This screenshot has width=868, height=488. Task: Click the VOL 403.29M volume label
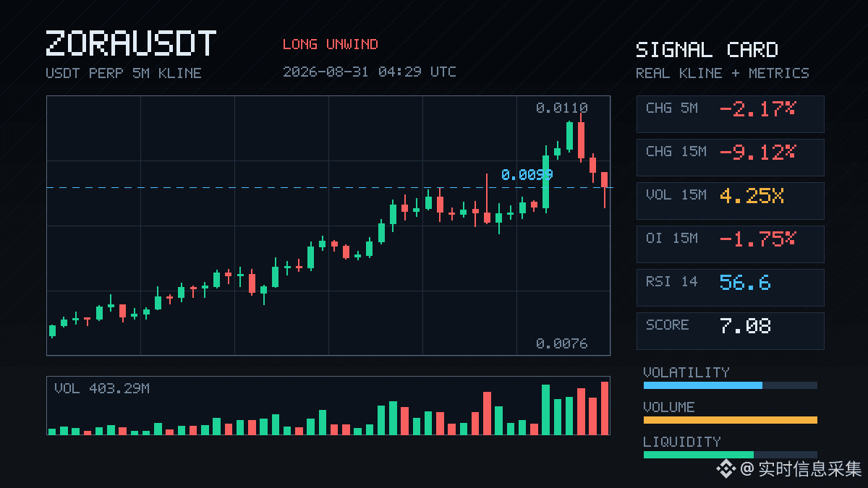(102, 388)
